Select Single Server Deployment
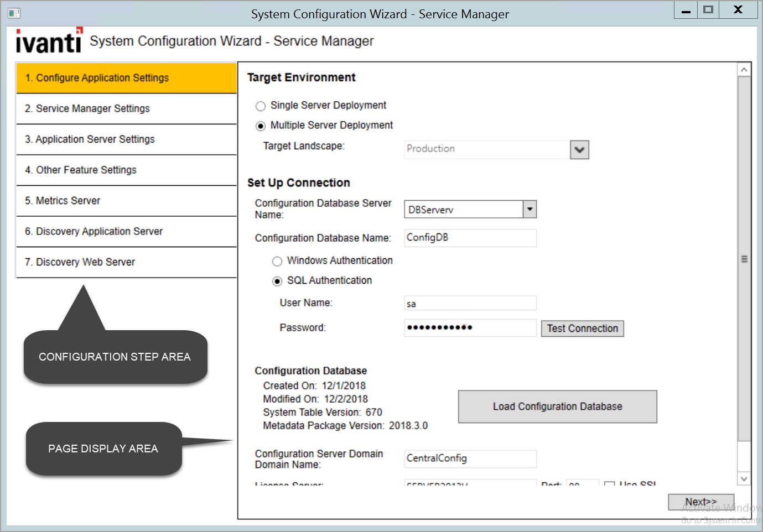 pos(261,106)
